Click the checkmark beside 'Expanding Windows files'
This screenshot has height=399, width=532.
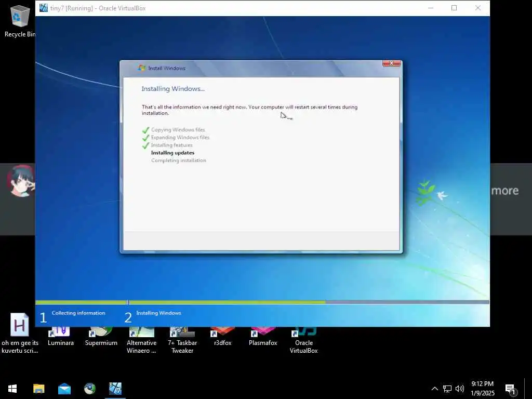[x=145, y=138]
